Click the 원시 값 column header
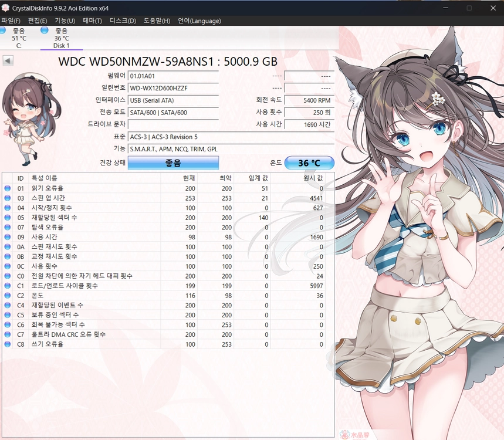This screenshot has height=440, width=504. click(298, 178)
